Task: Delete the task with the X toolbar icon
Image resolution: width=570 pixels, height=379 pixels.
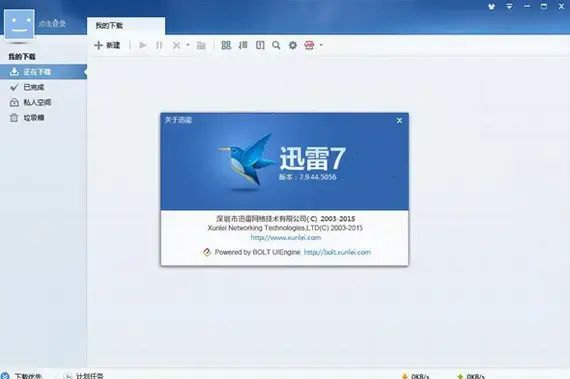Action: pos(176,45)
